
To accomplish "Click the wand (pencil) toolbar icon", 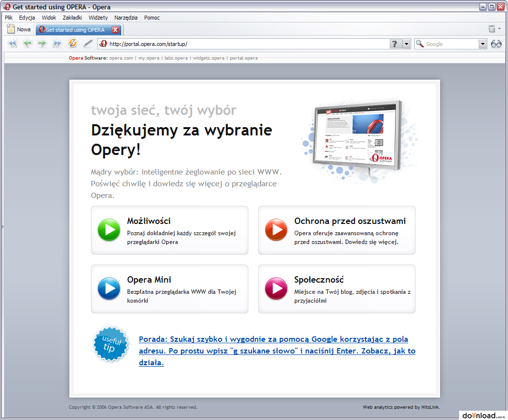I will click(x=88, y=43).
